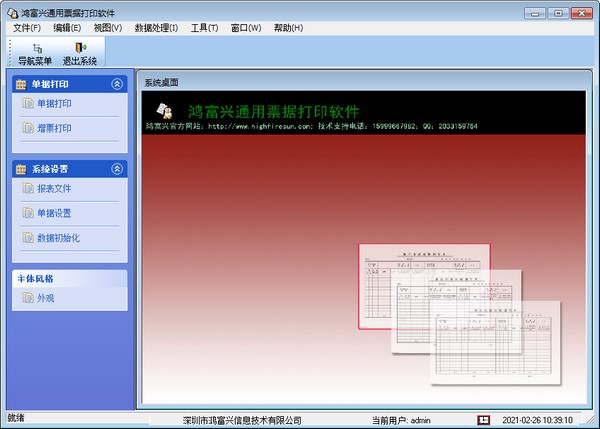
Task: Click 深圳市鸿富兴信息技术有限公司 in status bar
Action: [x=242, y=421]
